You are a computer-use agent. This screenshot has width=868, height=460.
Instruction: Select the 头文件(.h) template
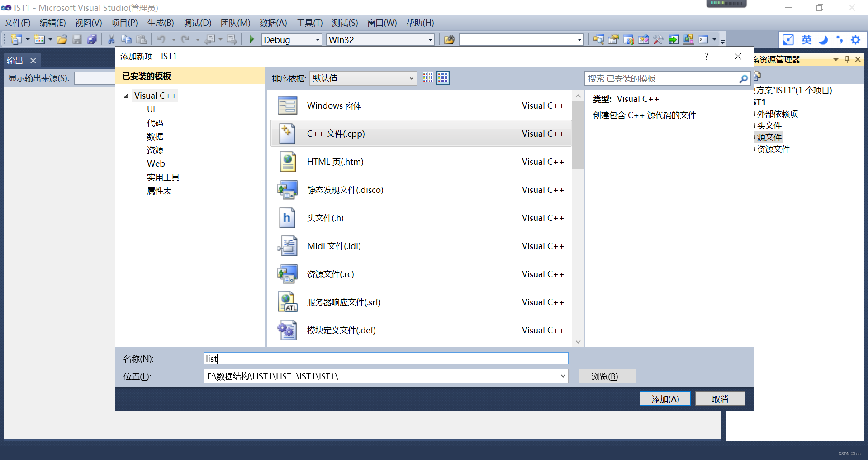tap(421, 218)
